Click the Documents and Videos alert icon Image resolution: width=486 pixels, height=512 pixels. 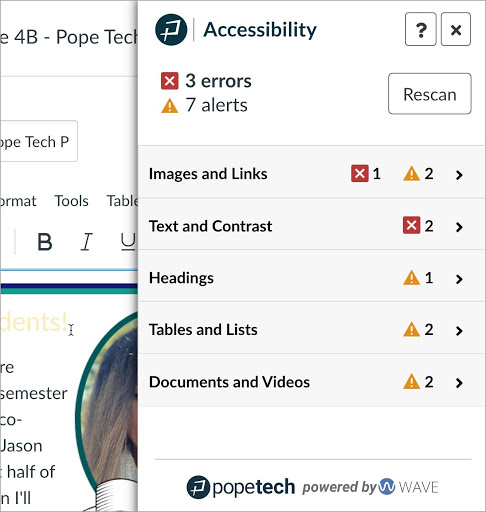click(411, 382)
